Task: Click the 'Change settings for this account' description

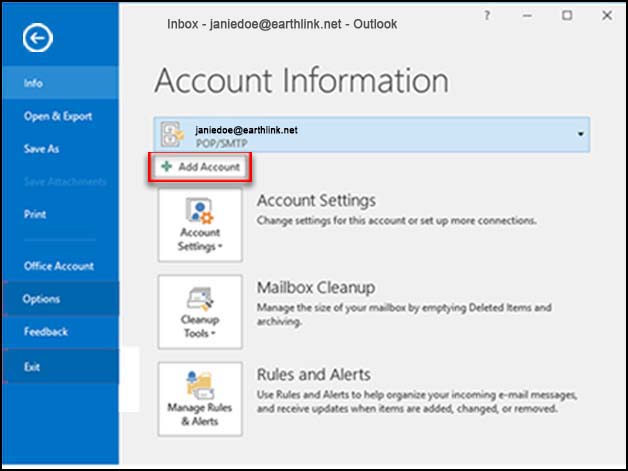Action: tap(396, 221)
